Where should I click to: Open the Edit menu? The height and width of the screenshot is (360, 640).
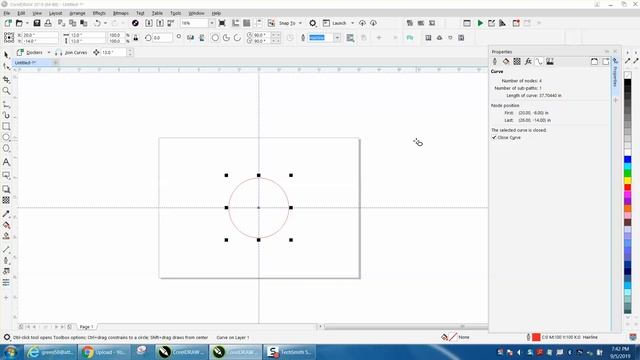point(21,13)
